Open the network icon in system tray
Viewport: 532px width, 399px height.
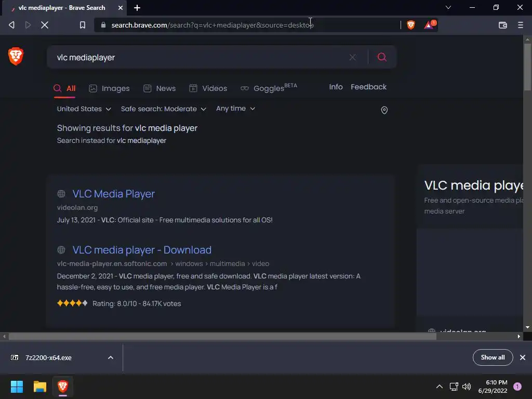[454, 387]
